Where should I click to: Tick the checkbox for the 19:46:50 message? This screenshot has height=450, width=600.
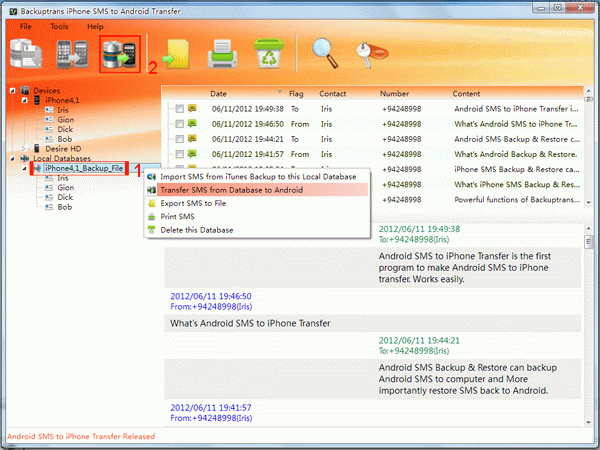[x=179, y=124]
